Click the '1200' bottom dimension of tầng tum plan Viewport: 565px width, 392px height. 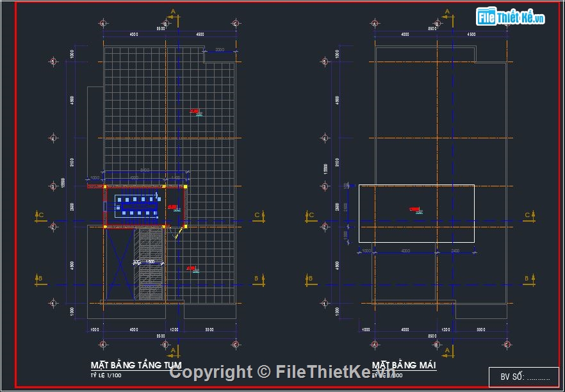pyautogui.click(x=174, y=329)
